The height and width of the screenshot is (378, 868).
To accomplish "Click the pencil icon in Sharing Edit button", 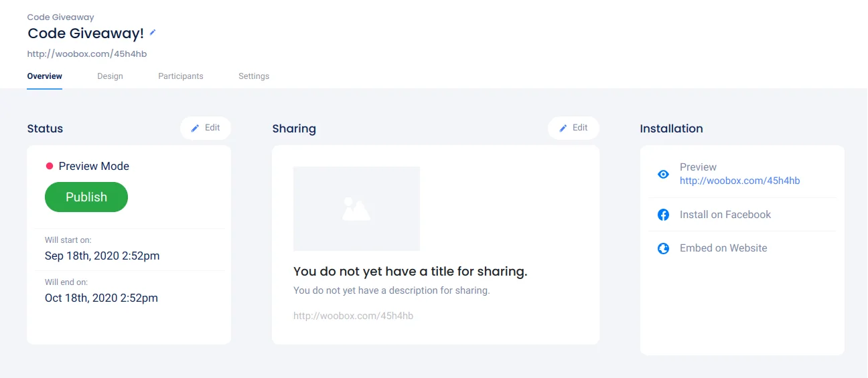I will click(x=563, y=128).
